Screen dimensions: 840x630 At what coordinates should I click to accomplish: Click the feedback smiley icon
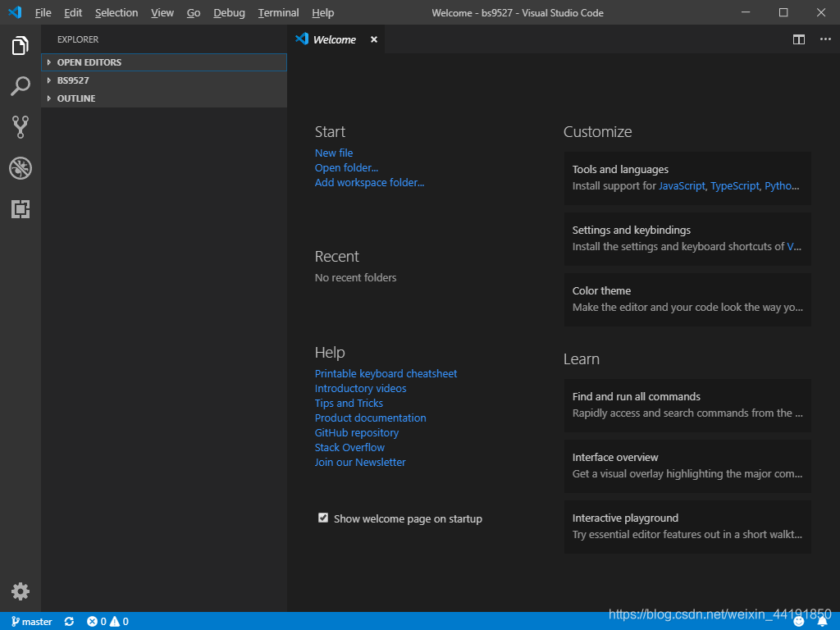pyautogui.click(x=799, y=622)
